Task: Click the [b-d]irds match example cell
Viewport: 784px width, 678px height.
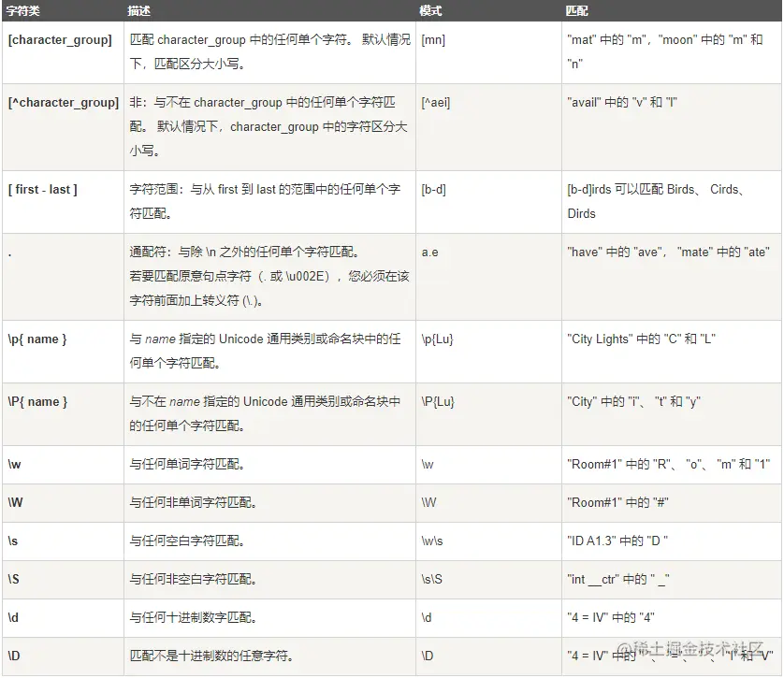Action: click(672, 202)
